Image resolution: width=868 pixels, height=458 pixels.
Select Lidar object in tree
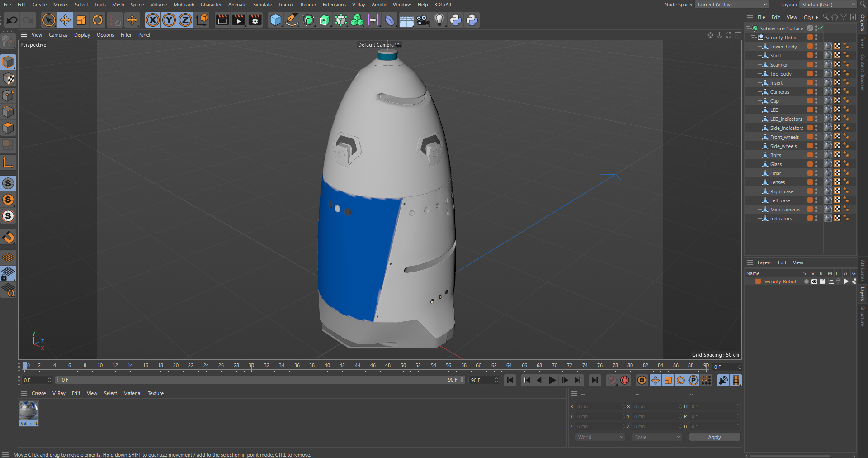[775, 173]
